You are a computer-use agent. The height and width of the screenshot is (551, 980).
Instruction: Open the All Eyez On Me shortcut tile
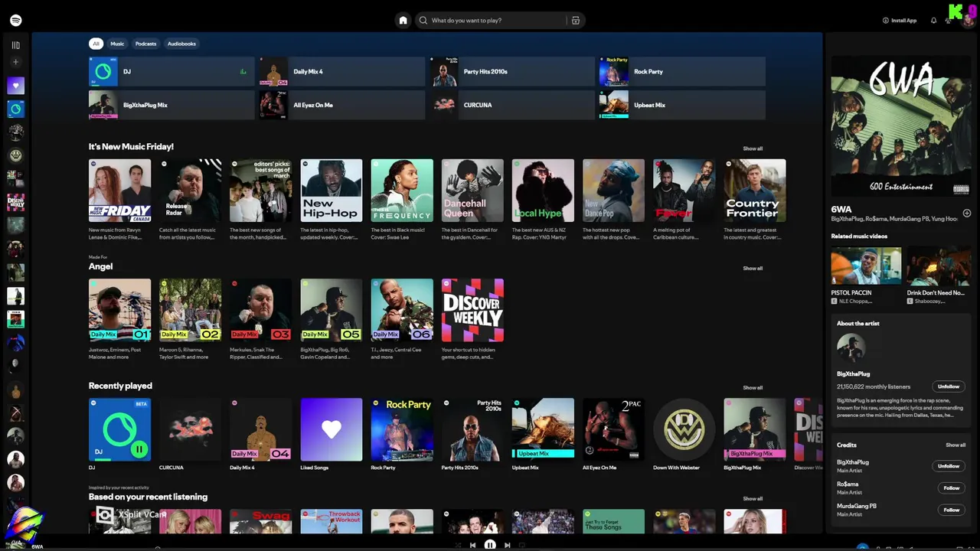click(341, 105)
